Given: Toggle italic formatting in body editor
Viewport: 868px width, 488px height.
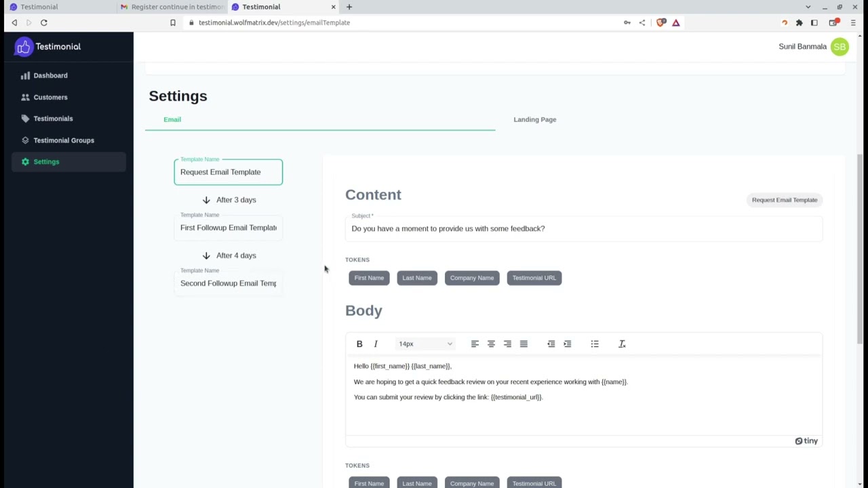Looking at the screenshot, I should click(376, 344).
